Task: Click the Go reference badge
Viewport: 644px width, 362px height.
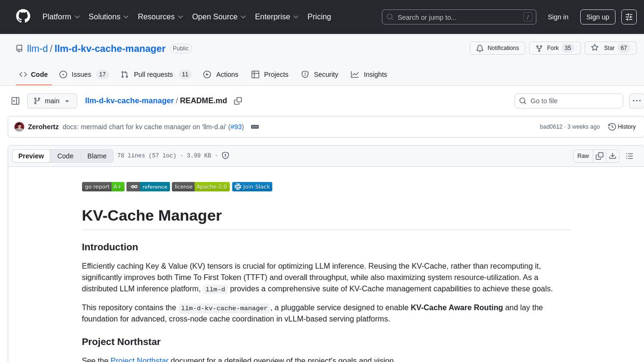Action: point(148,187)
